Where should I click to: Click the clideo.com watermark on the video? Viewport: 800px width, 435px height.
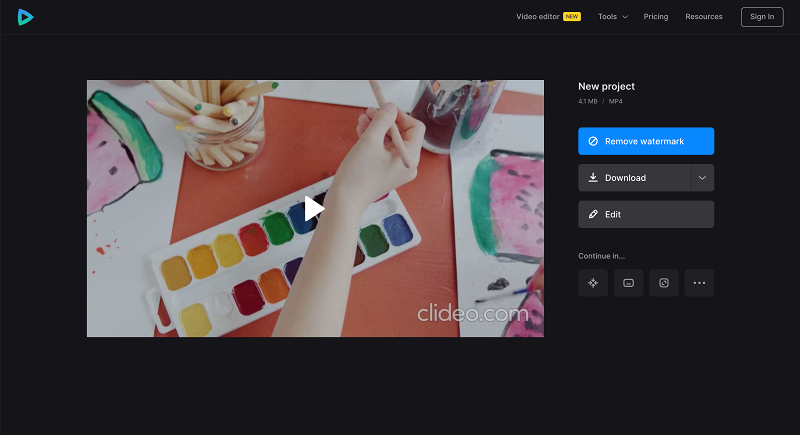[472, 313]
